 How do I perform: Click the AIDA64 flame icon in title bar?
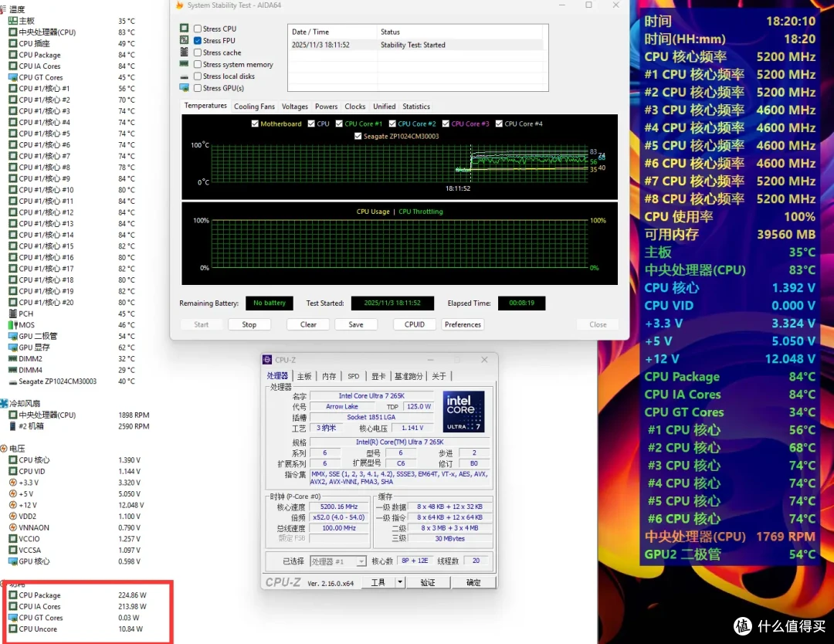[x=179, y=5]
